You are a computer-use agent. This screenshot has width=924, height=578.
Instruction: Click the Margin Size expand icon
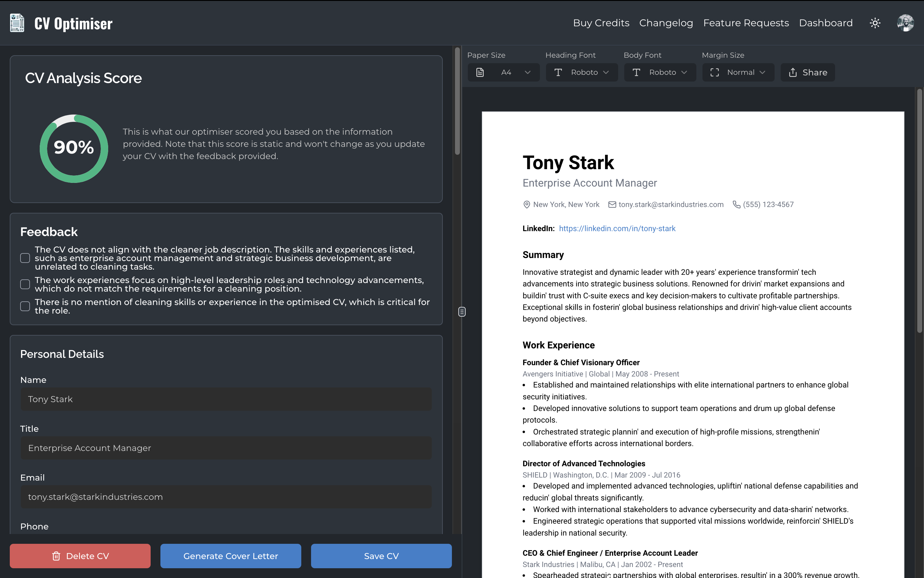click(x=714, y=72)
